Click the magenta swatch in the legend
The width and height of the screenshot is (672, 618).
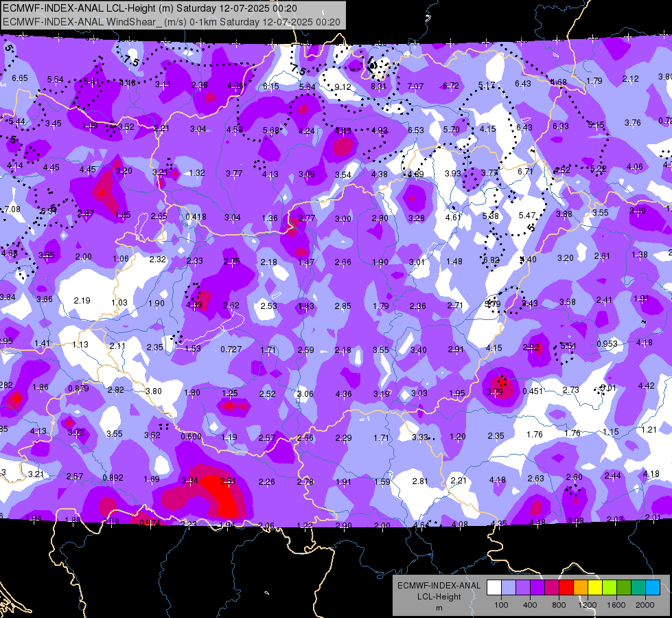coord(552,588)
